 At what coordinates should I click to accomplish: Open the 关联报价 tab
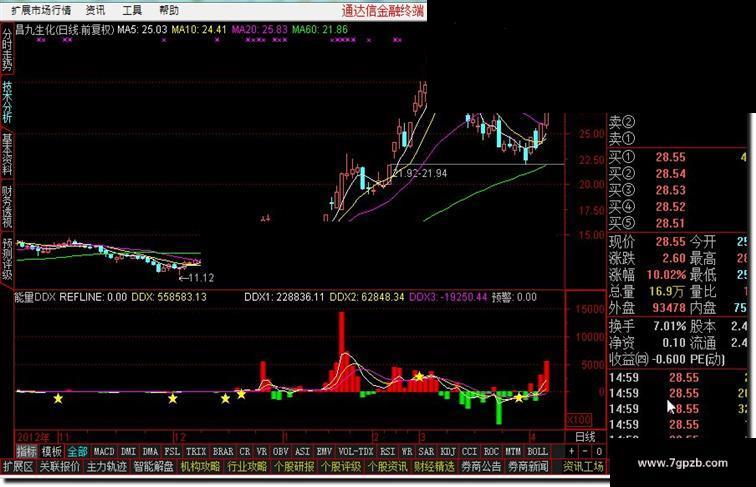pyautogui.click(x=60, y=467)
